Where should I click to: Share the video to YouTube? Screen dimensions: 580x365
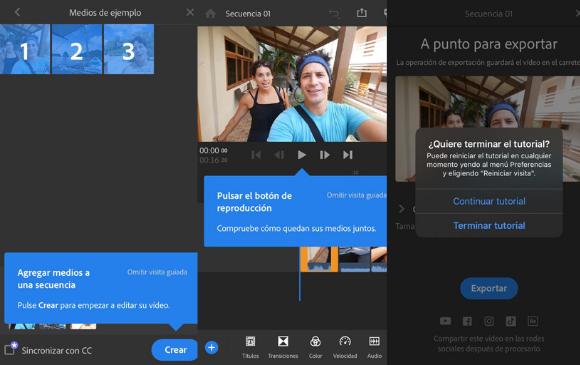[x=445, y=321]
